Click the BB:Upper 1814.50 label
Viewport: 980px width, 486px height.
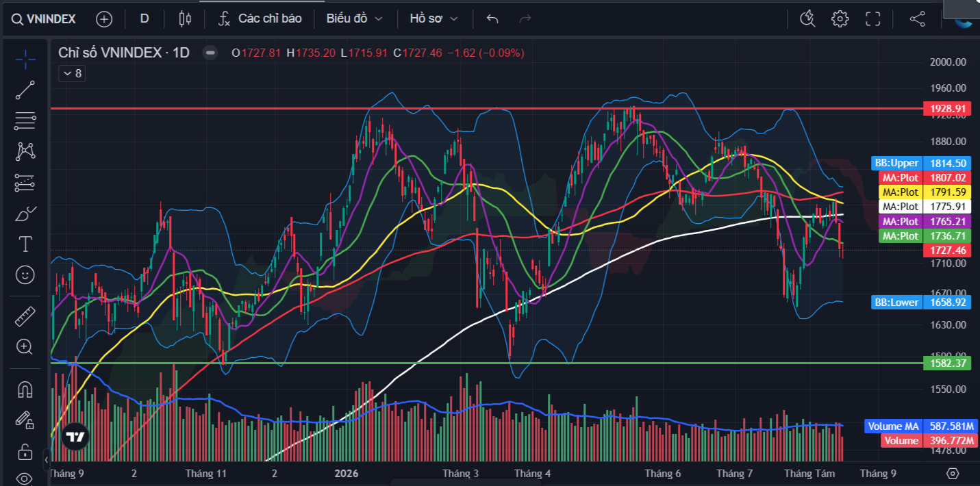click(921, 163)
